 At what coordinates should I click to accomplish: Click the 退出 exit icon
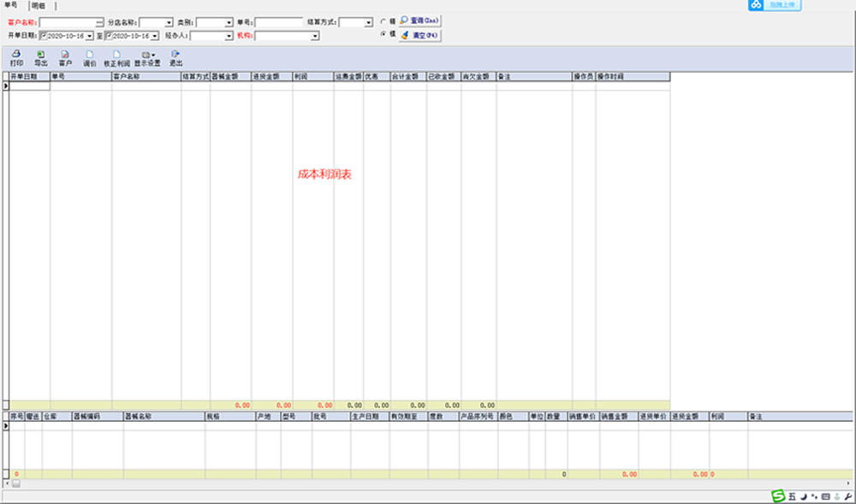(x=175, y=58)
